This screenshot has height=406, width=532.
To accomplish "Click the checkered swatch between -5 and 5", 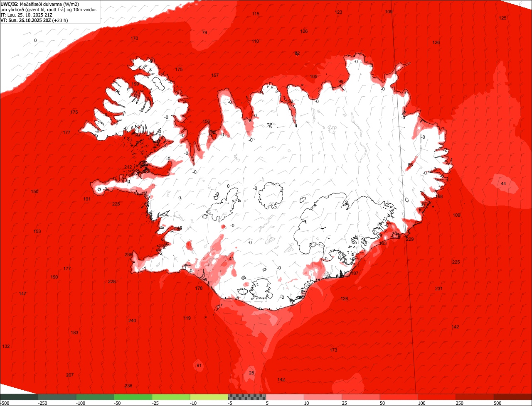I will point(247,397).
